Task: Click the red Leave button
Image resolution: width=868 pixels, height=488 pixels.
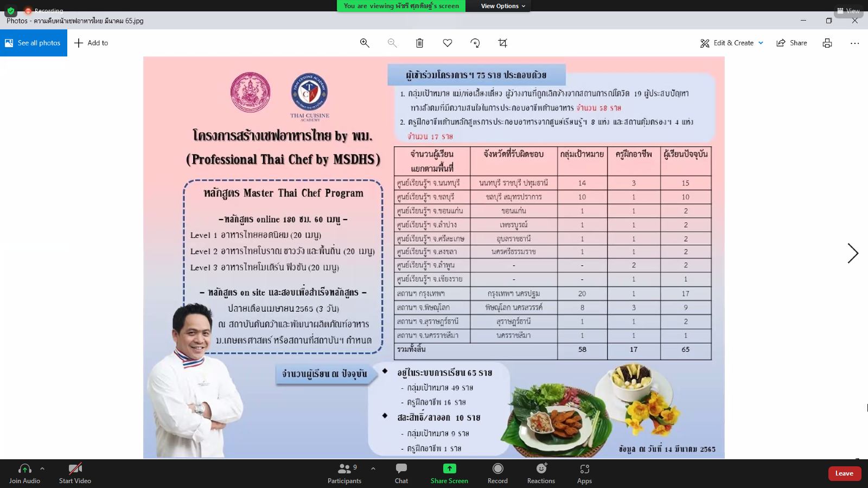Action: [x=844, y=473]
